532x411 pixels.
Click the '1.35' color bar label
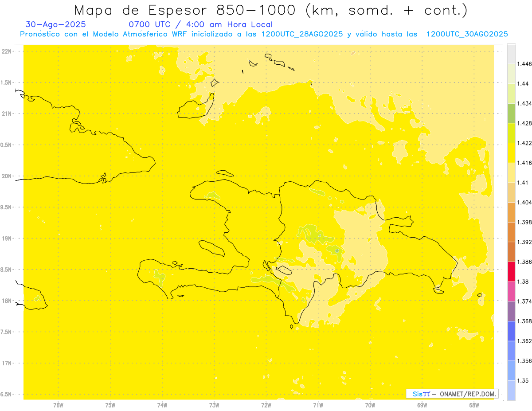coord(523,380)
